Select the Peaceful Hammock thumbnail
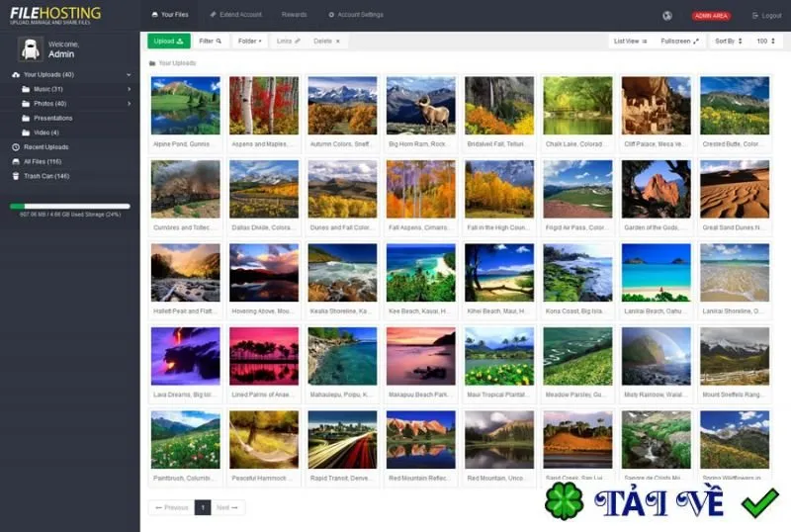 264,440
